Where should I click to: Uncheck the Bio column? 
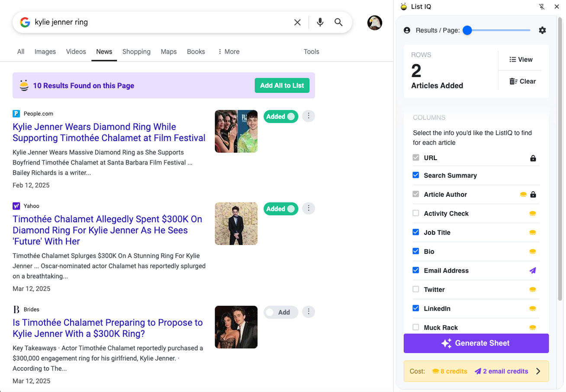416,251
